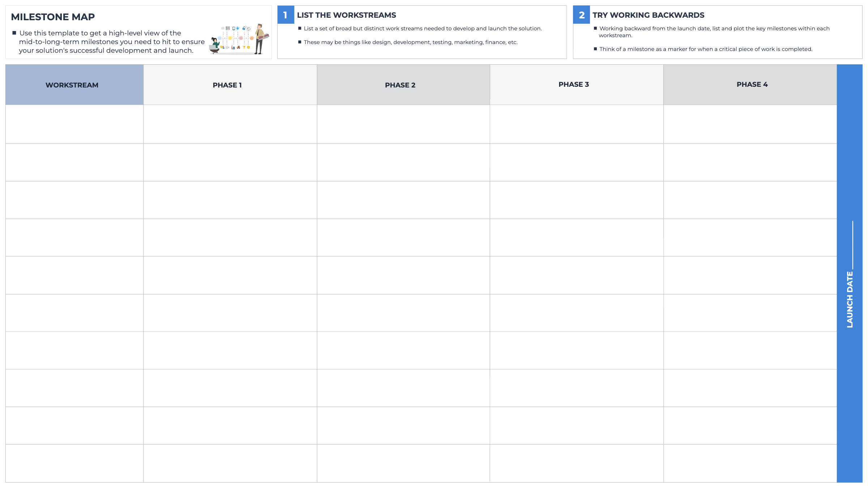Click the MILESTONE MAP title
Screen dimensions: 868x488
(x=53, y=17)
